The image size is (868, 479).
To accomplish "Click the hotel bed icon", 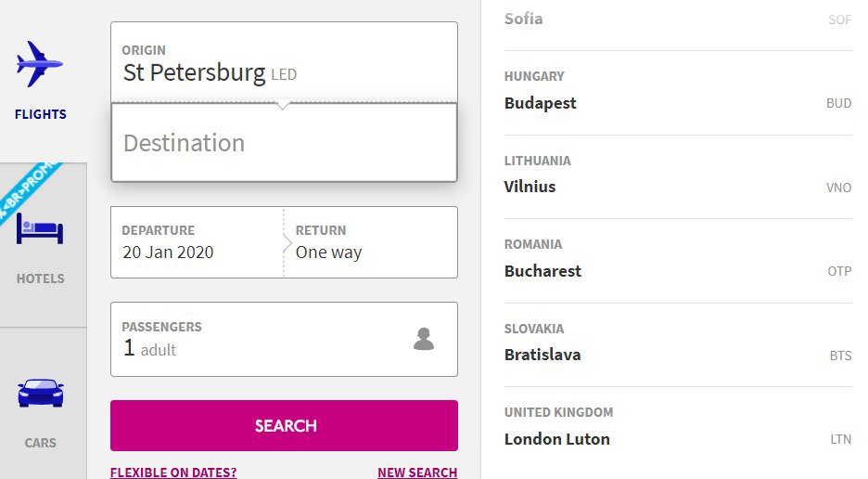I will coord(40,229).
